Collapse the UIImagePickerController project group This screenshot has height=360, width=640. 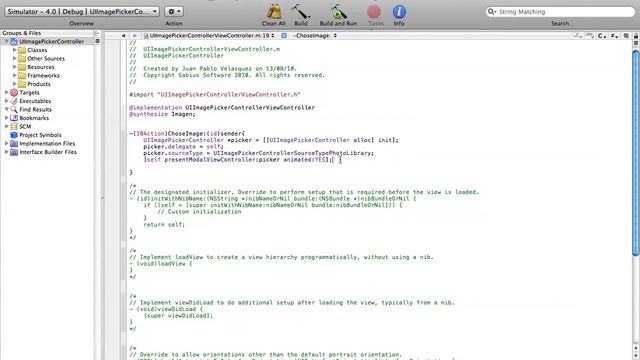click(7, 42)
